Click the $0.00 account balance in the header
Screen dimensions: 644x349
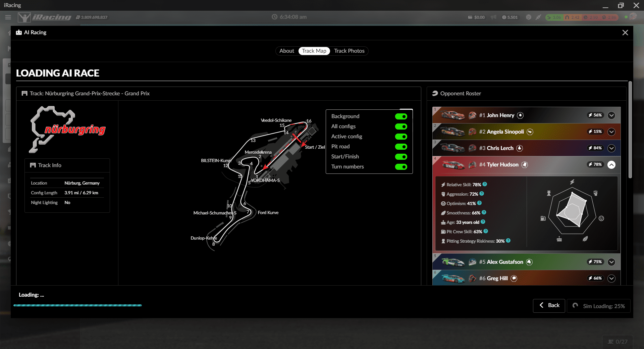point(476,17)
